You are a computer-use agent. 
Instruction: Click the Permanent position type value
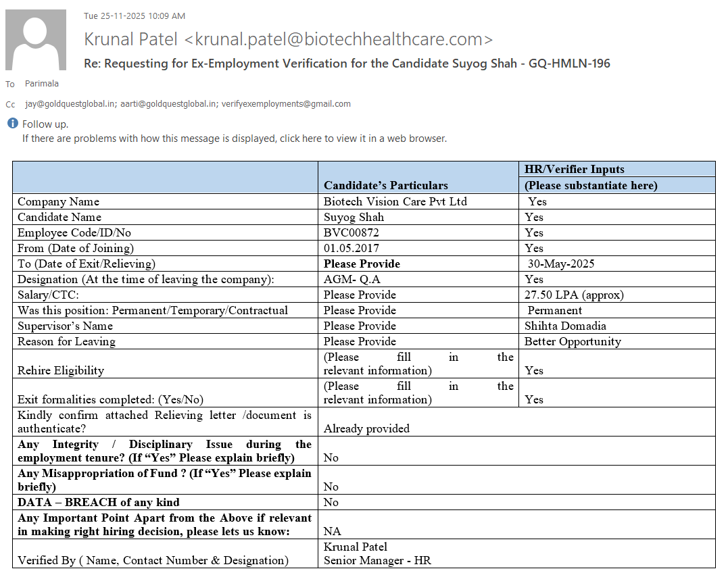pos(555,310)
